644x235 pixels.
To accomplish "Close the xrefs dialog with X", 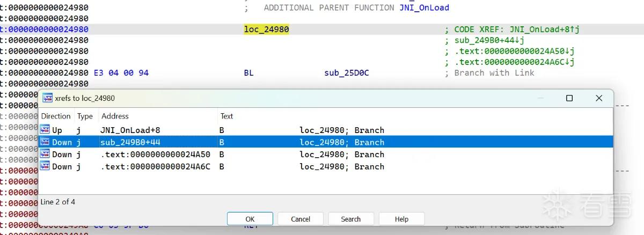I will [599, 98].
